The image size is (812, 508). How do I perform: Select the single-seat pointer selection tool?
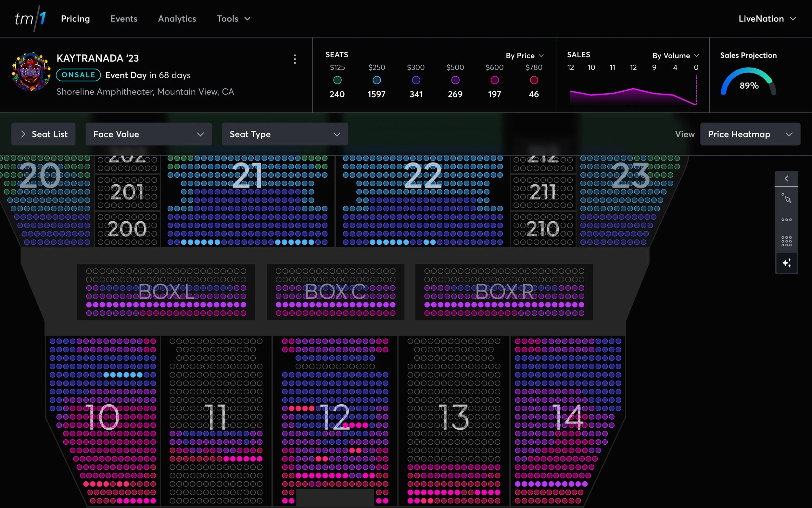pos(786,199)
